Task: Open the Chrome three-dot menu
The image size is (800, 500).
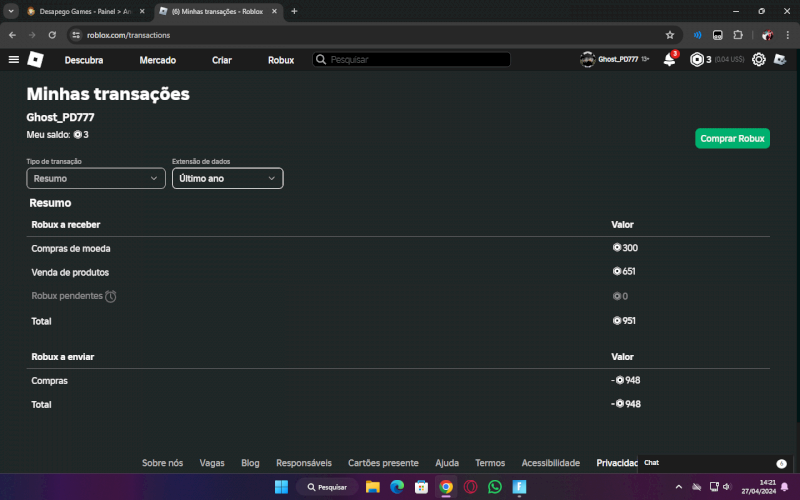Action: pos(788,35)
